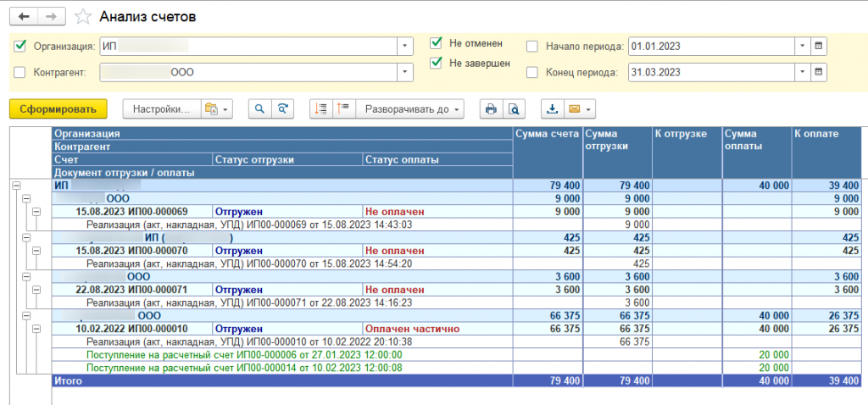Open the find magnifier icon in toolbar
Viewport: 868px width, 405px height.
coord(259,109)
